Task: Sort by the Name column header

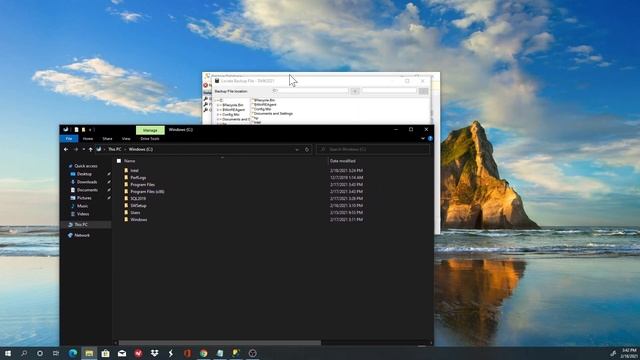Action: tap(129, 161)
